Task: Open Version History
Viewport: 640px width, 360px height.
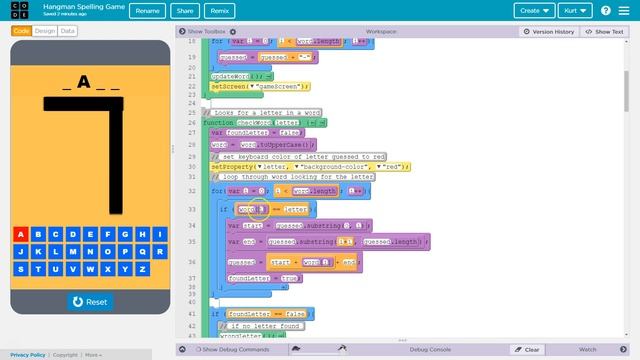Action: pos(549,31)
